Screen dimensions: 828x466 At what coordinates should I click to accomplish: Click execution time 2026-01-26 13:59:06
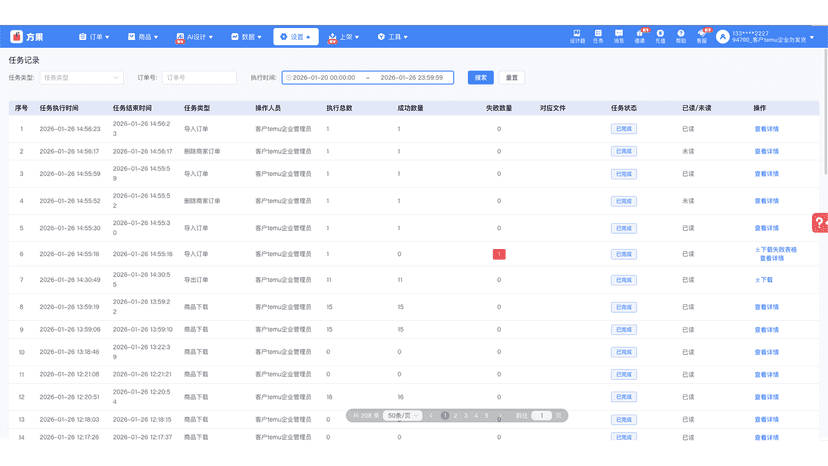click(70, 330)
